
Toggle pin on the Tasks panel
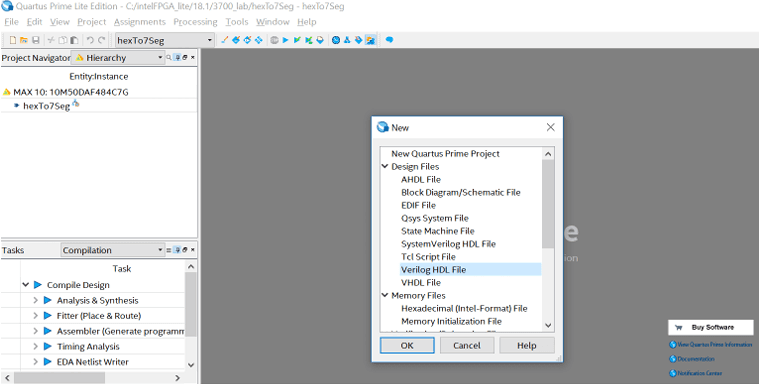pos(178,250)
